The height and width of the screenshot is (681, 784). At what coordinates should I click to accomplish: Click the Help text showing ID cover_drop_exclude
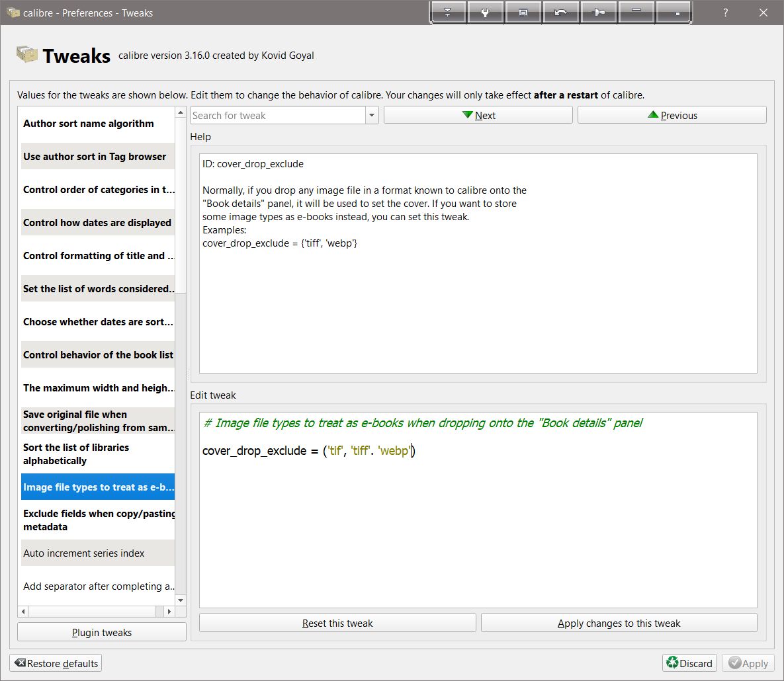pyautogui.click(x=253, y=164)
